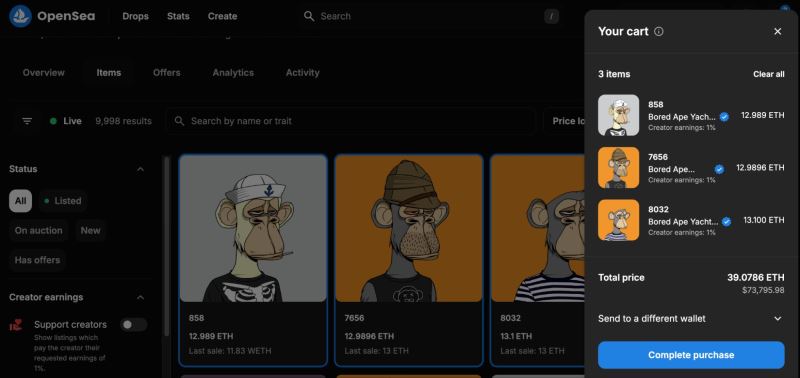Open the Stats menu item

click(x=178, y=16)
